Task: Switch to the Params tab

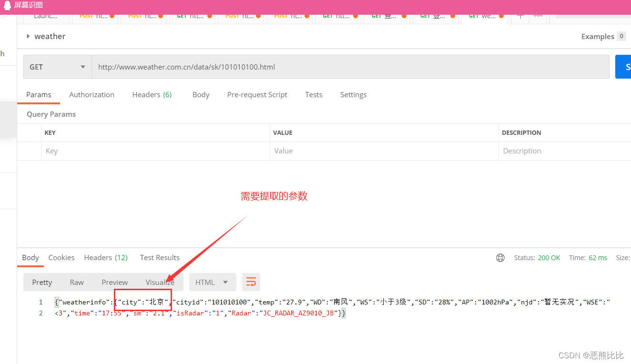Action: 39,94
